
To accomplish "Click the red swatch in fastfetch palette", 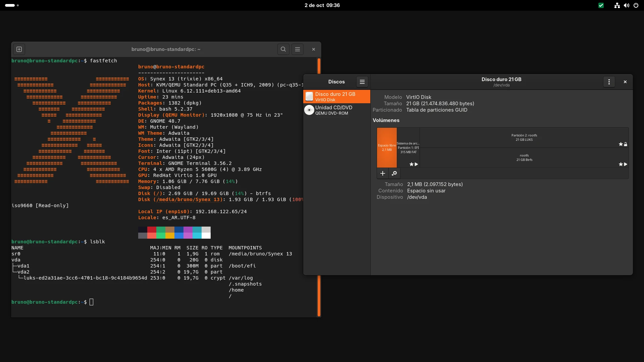I will (152, 230).
